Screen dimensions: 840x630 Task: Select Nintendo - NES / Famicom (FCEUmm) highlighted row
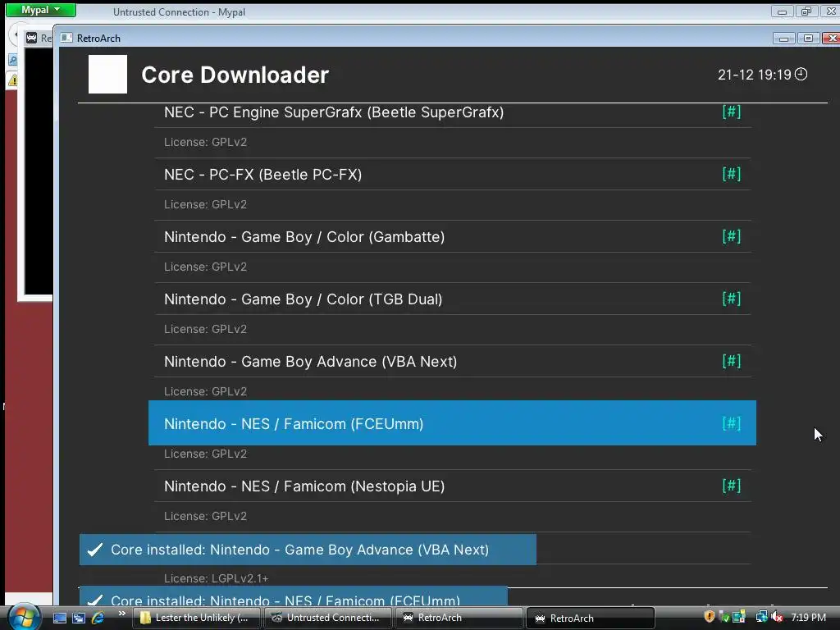pyautogui.click(x=452, y=423)
